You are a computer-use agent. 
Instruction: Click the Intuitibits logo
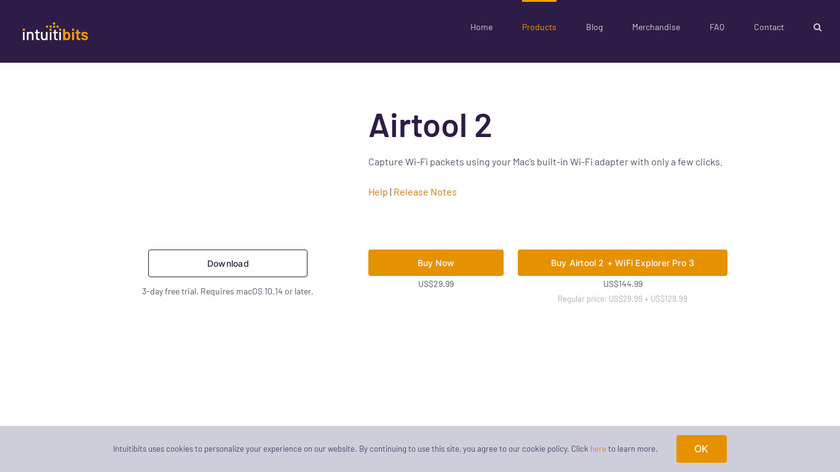click(x=55, y=32)
